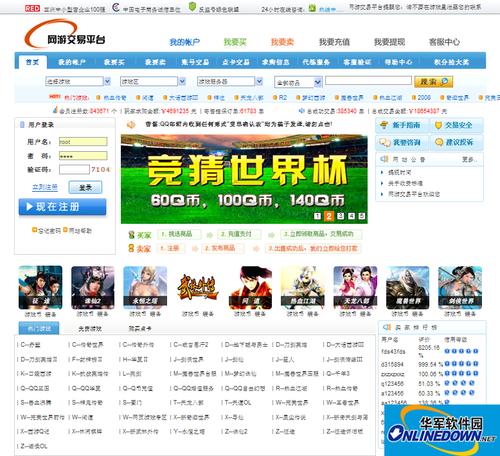Open 点卡交易 in the navigation bar
Screen dimensions: 500x456
pos(236,62)
